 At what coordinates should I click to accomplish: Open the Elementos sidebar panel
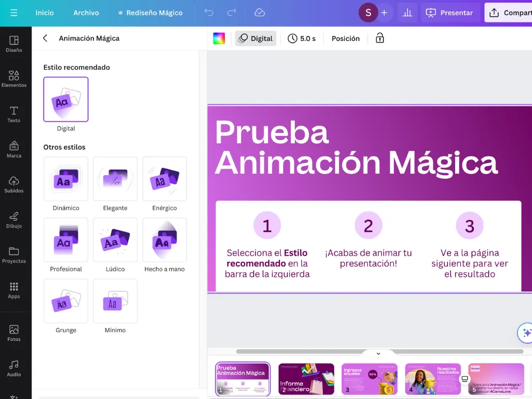pyautogui.click(x=14, y=79)
